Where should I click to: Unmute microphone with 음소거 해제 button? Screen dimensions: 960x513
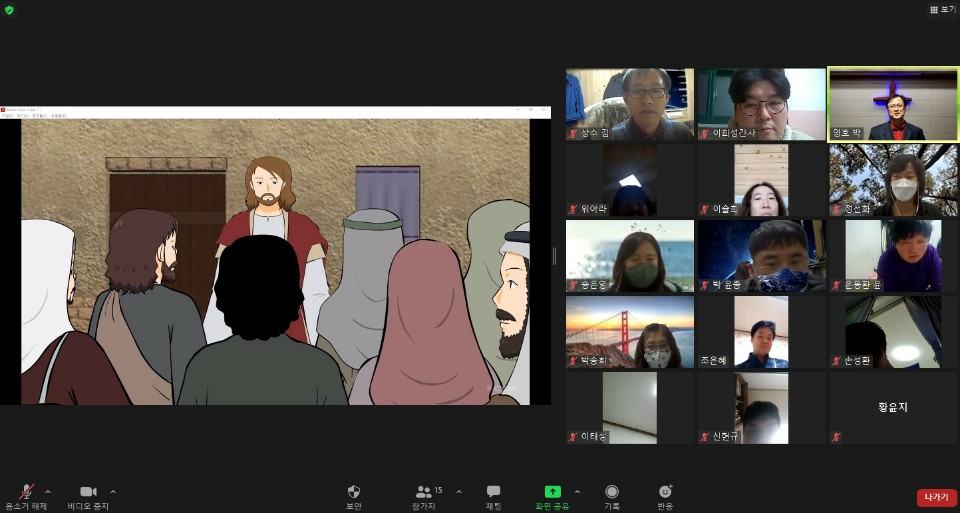tap(26, 497)
